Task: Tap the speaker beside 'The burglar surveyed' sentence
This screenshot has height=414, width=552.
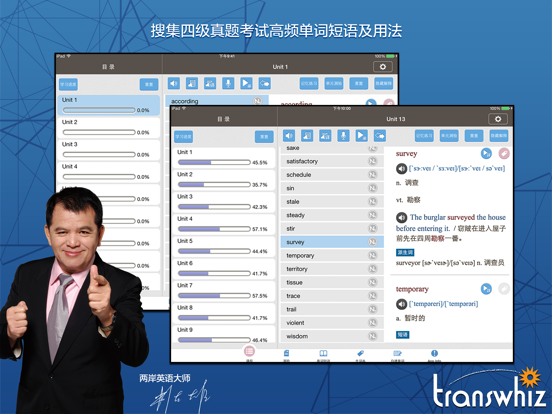Action: (x=401, y=218)
